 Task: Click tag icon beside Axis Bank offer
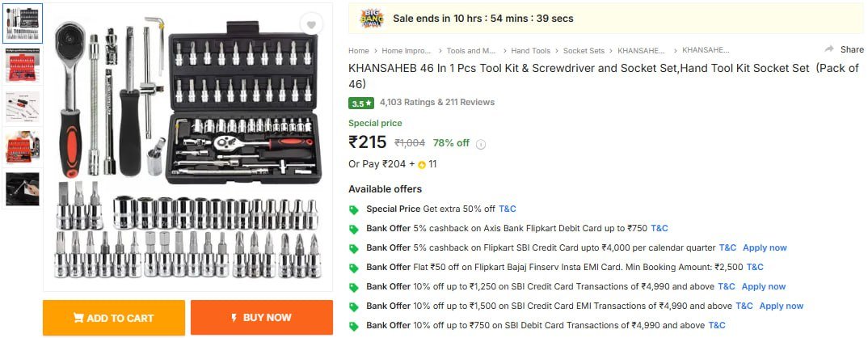pyautogui.click(x=354, y=229)
